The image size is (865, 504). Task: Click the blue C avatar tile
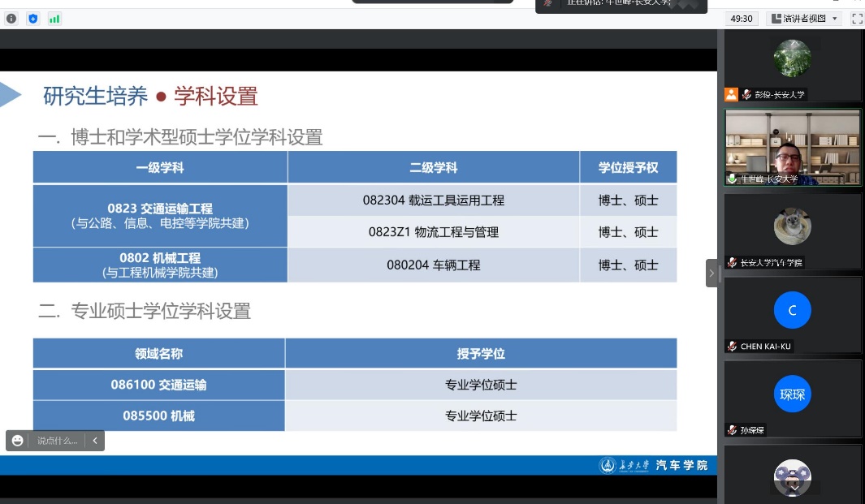click(792, 310)
